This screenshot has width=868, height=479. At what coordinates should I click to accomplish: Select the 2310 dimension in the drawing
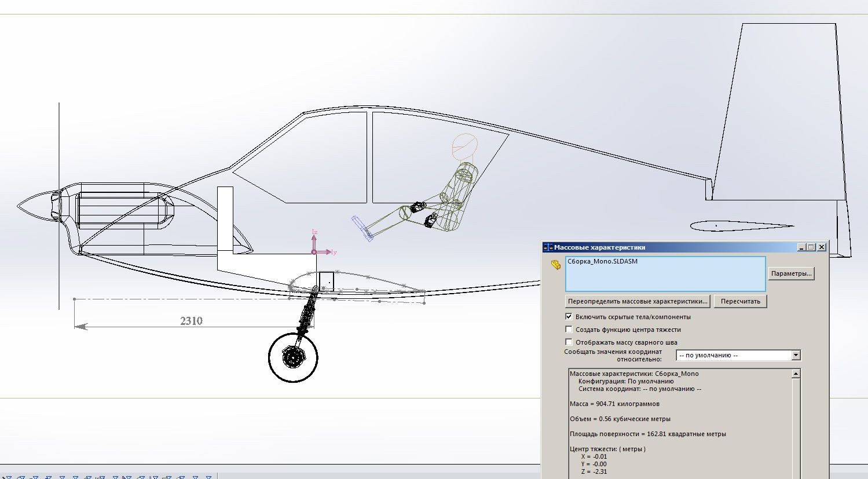pyautogui.click(x=192, y=321)
